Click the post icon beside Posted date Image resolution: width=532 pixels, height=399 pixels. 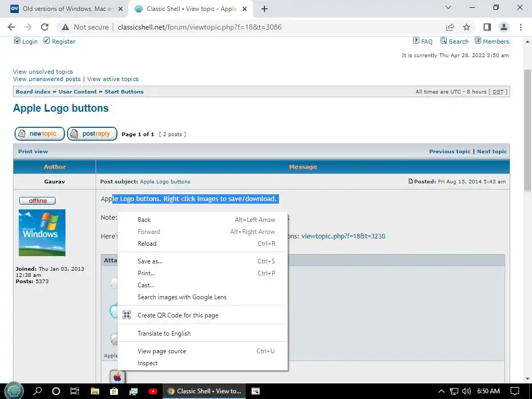410,181
